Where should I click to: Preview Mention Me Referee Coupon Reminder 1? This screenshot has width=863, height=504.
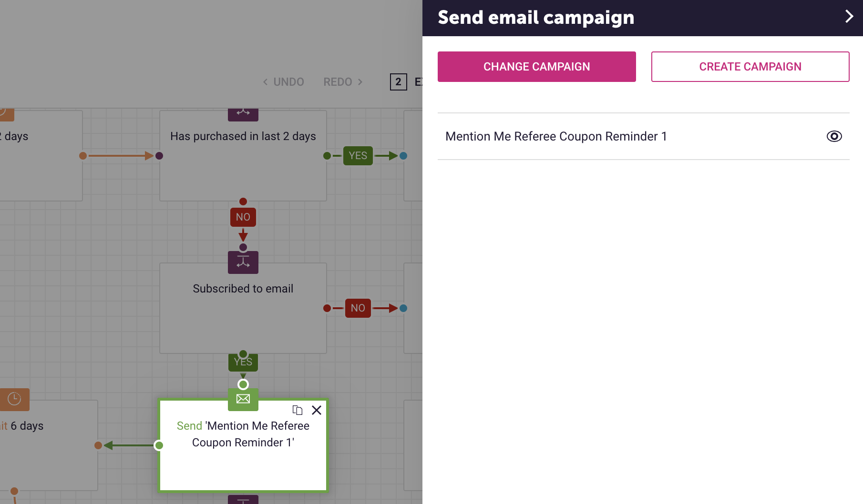(x=834, y=136)
